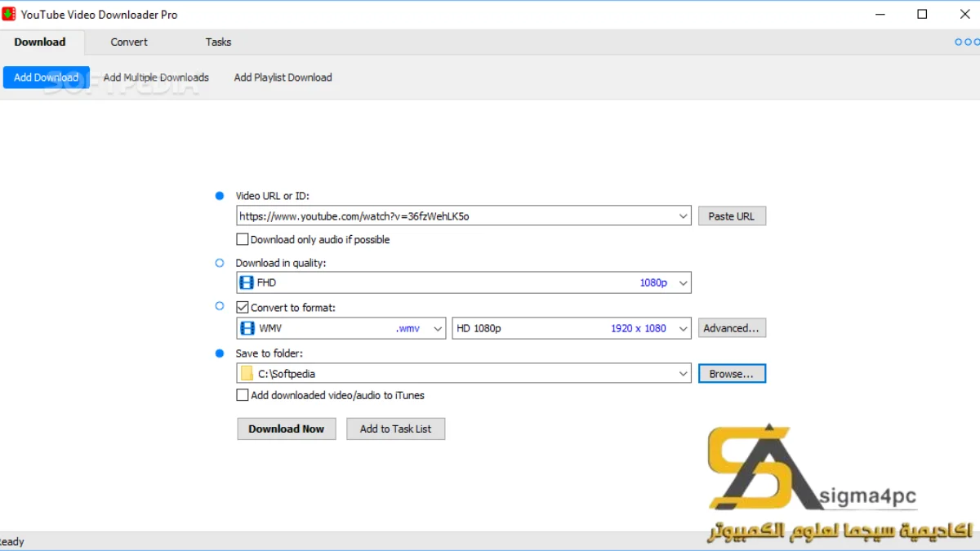Click the folder icon beside C:\Softpedia
This screenshot has height=551, width=980.
pyautogui.click(x=247, y=374)
